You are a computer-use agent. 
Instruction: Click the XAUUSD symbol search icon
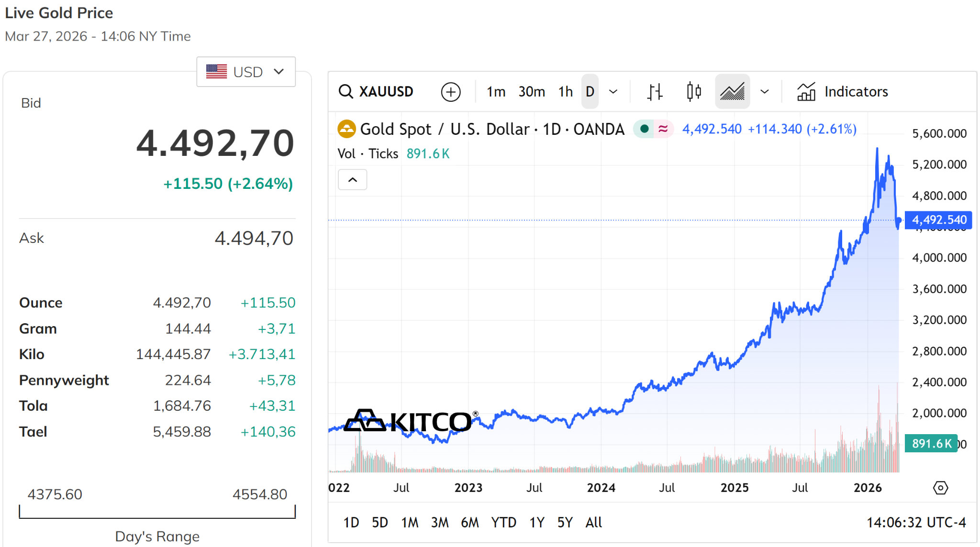click(345, 91)
